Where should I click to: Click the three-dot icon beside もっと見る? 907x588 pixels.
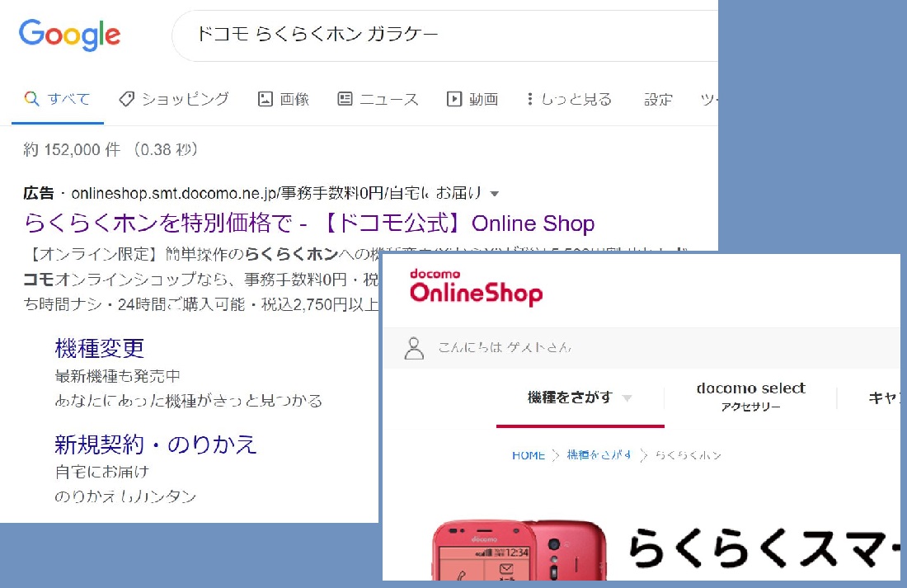pos(530,99)
